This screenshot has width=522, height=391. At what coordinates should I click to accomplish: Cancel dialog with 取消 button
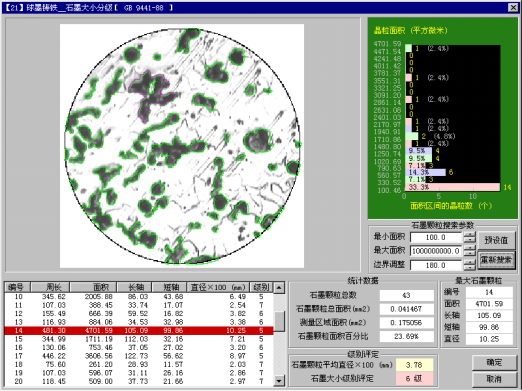tap(494, 379)
